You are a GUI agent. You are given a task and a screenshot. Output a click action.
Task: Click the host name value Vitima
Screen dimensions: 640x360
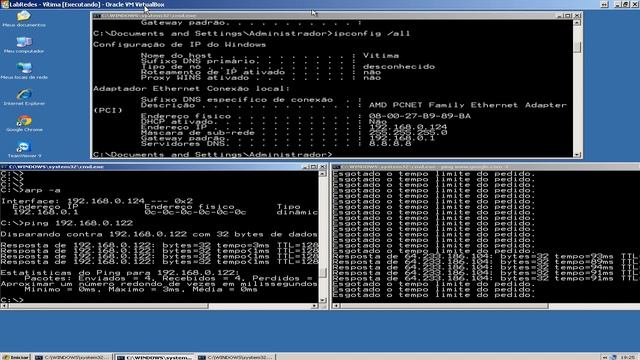(x=381, y=56)
